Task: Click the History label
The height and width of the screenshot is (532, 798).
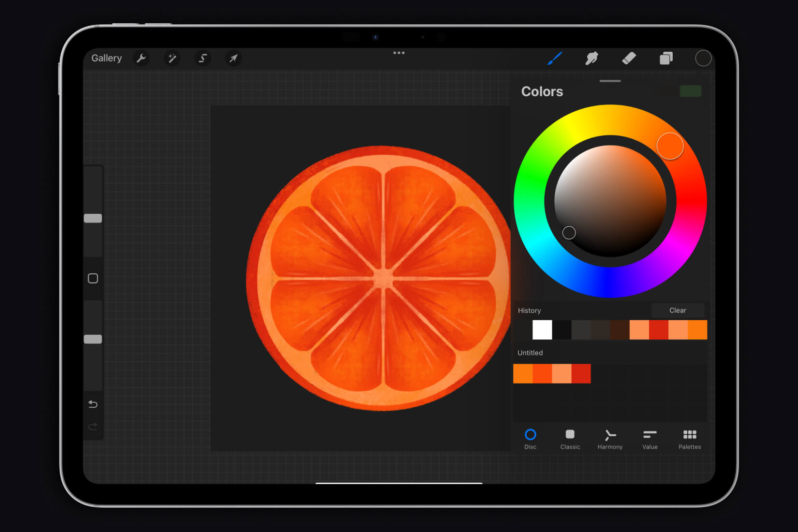Action: tap(529, 310)
